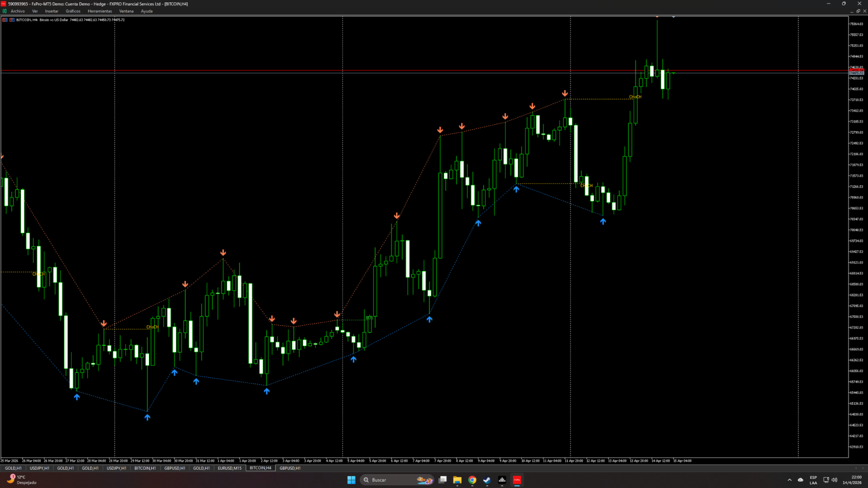Click the candlestick chart icon beside Archivo
The width and height of the screenshot is (868, 488).
[5, 11]
